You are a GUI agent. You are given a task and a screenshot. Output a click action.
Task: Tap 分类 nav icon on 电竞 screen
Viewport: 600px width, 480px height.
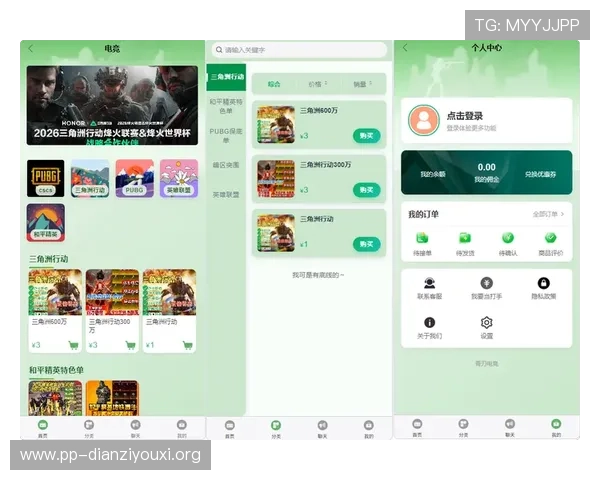coord(89,425)
